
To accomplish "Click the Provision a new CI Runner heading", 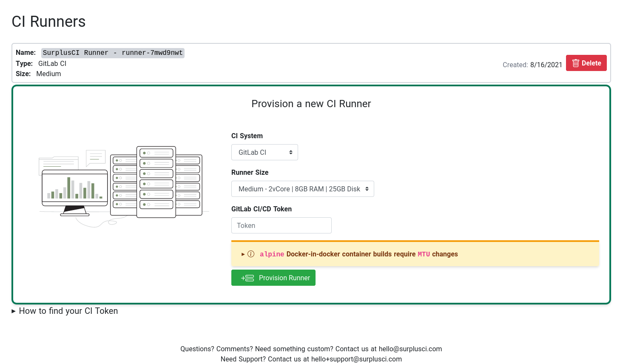I will pyautogui.click(x=311, y=104).
